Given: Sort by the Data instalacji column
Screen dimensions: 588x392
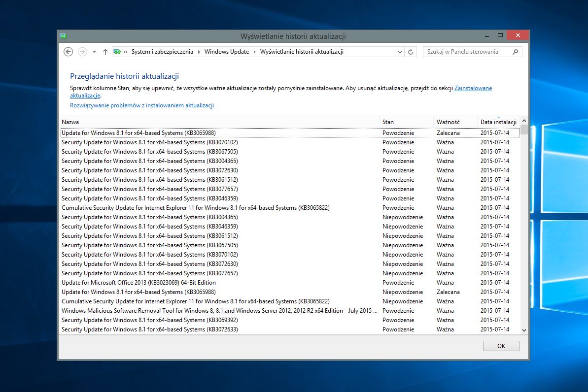Looking at the screenshot, I should (498, 122).
